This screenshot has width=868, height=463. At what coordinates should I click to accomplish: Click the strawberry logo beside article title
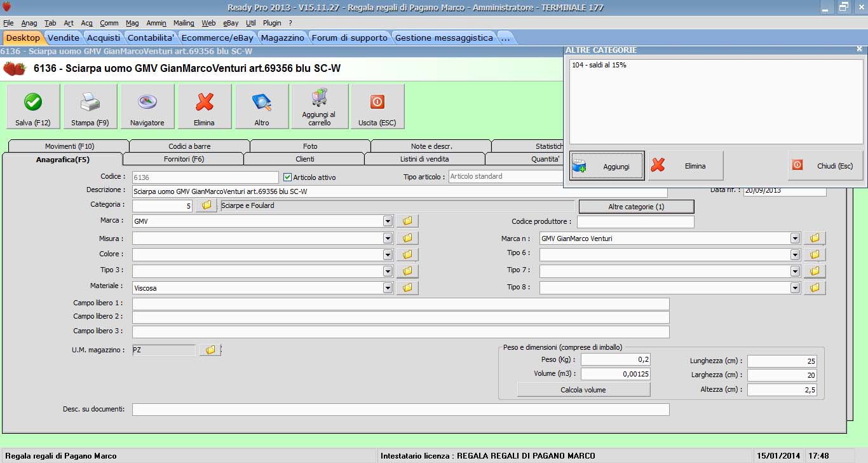[x=15, y=69]
